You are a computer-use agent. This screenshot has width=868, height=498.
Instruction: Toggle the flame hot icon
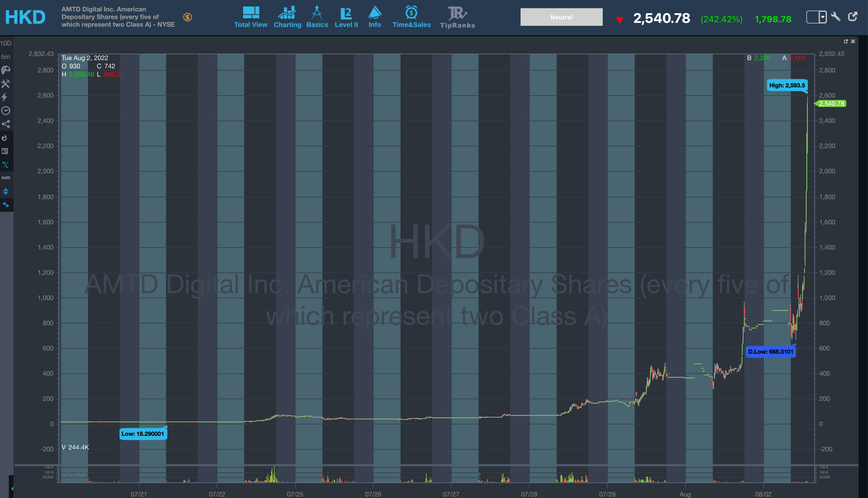[x=4, y=138]
